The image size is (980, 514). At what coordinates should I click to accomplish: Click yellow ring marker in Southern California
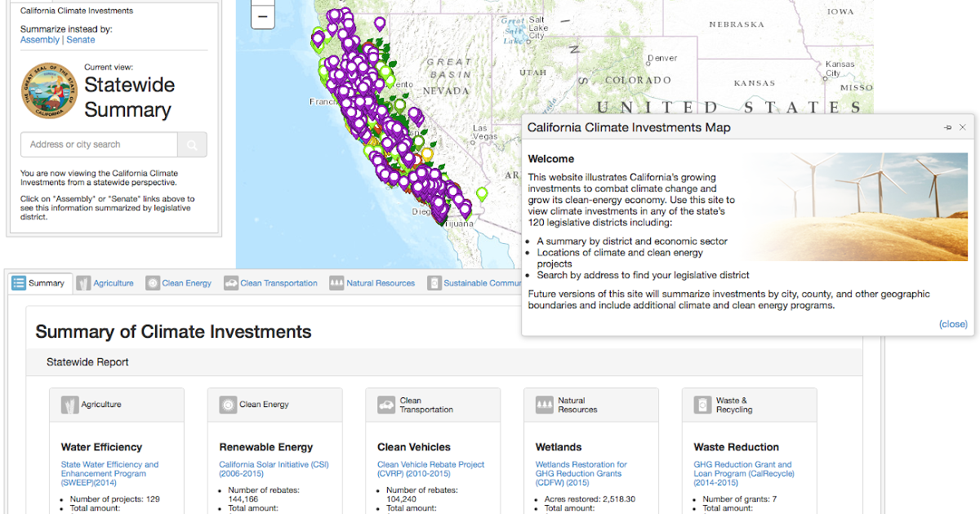(426, 154)
